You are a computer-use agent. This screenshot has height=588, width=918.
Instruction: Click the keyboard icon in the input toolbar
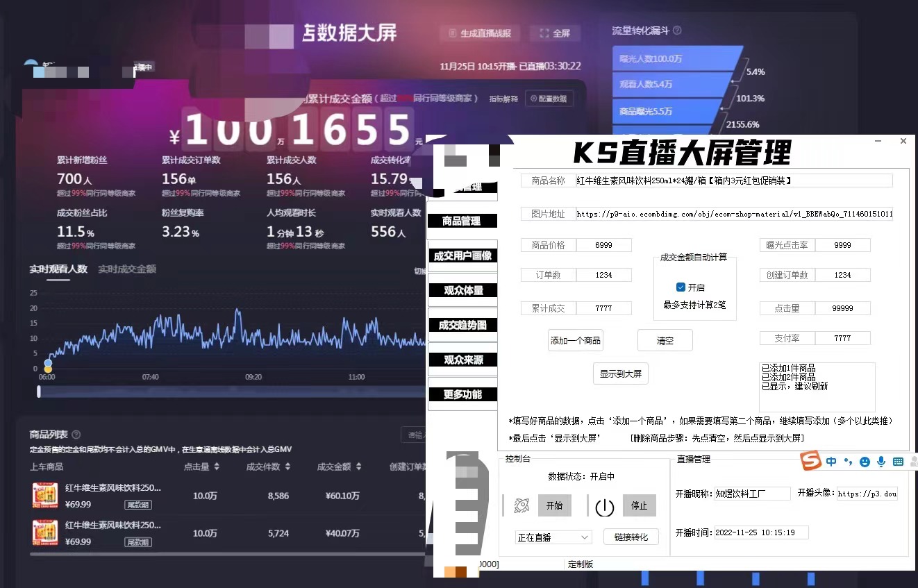click(897, 461)
